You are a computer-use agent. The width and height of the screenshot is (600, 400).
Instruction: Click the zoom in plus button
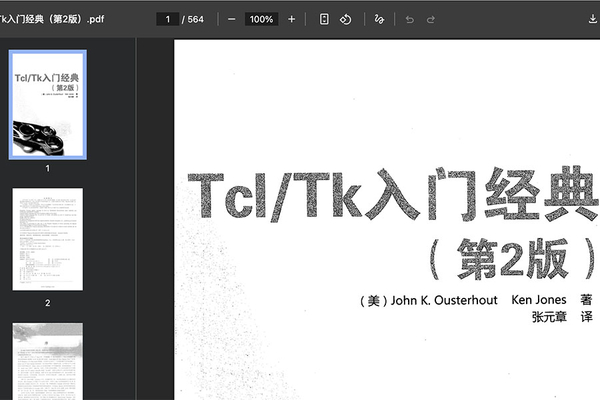point(292,19)
